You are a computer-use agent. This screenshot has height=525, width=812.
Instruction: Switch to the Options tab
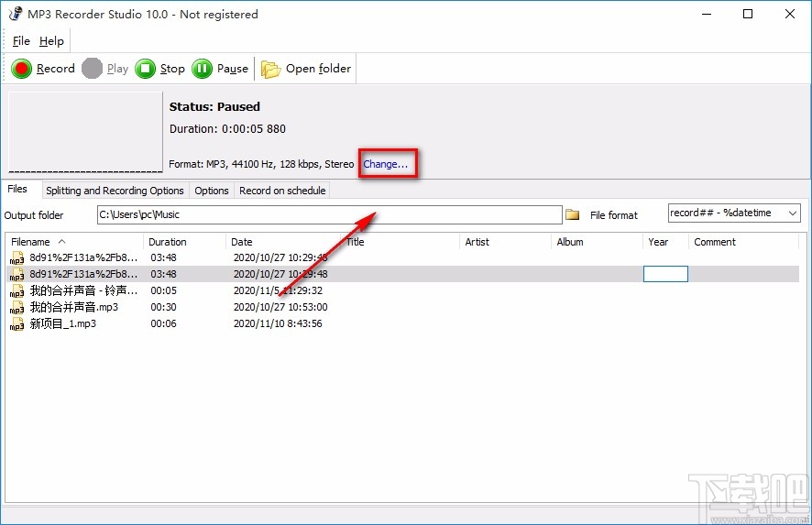(212, 191)
